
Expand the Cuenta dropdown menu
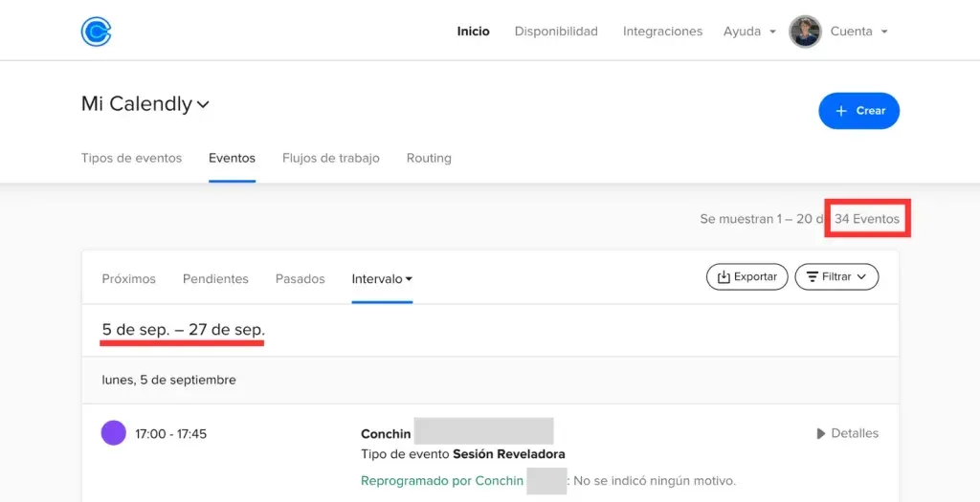(x=858, y=32)
